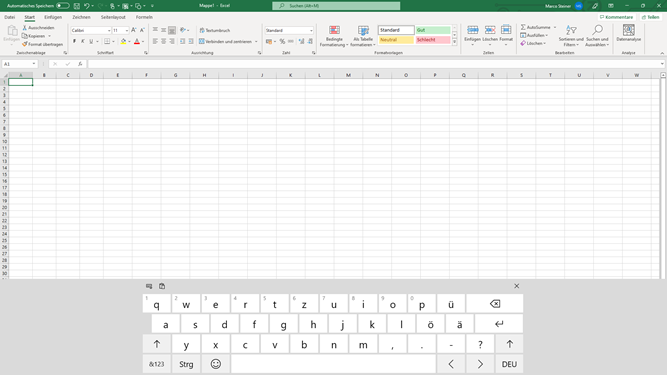
Task: Add a decimal place
Action: pyautogui.click(x=302, y=41)
